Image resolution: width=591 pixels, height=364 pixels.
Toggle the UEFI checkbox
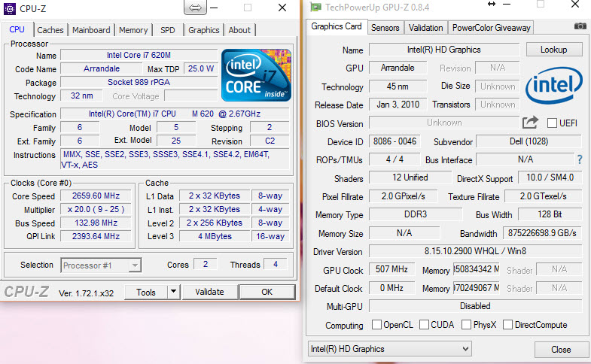[x=552, y=123]
